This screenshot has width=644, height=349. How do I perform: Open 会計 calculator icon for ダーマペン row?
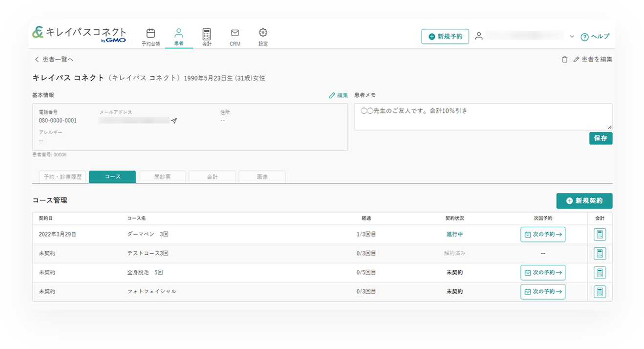(600, 235)
